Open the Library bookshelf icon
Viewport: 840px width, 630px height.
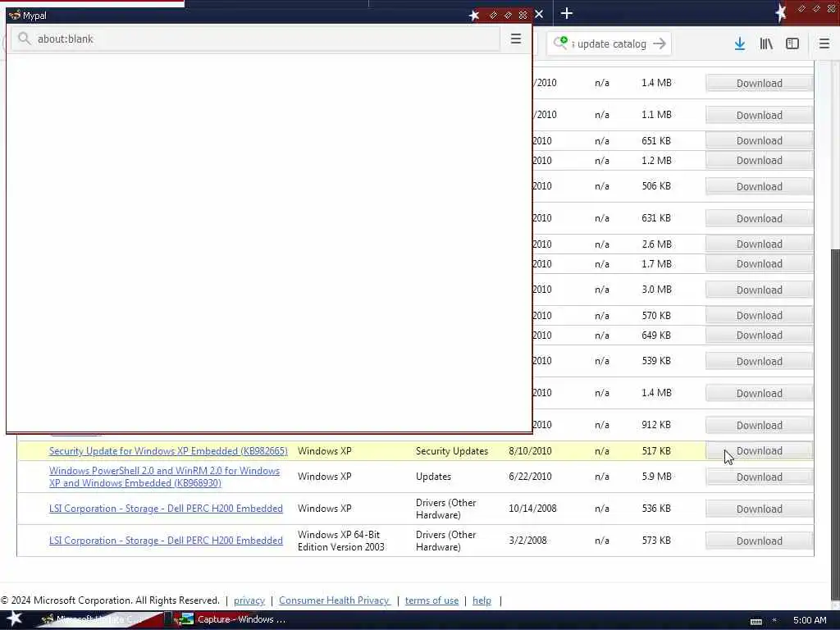pyautogui.click(x=766, y=44)
